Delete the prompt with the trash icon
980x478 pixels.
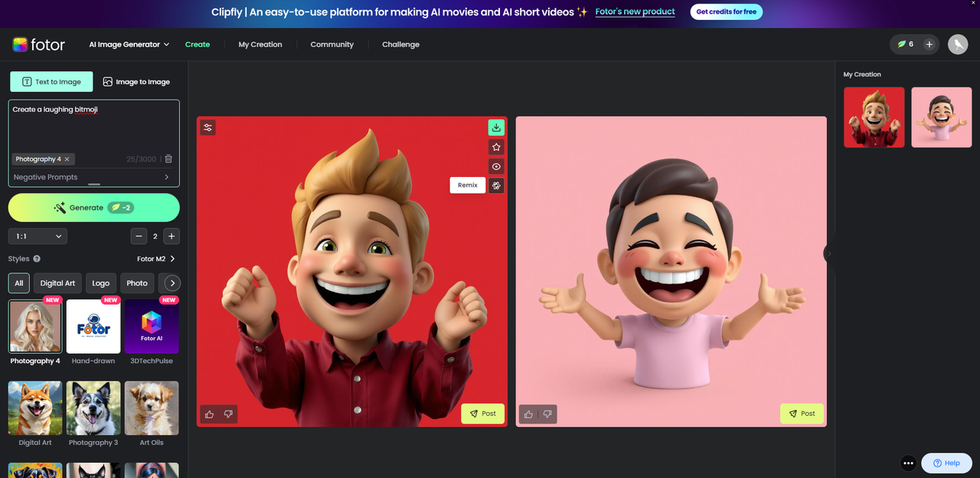168,159
